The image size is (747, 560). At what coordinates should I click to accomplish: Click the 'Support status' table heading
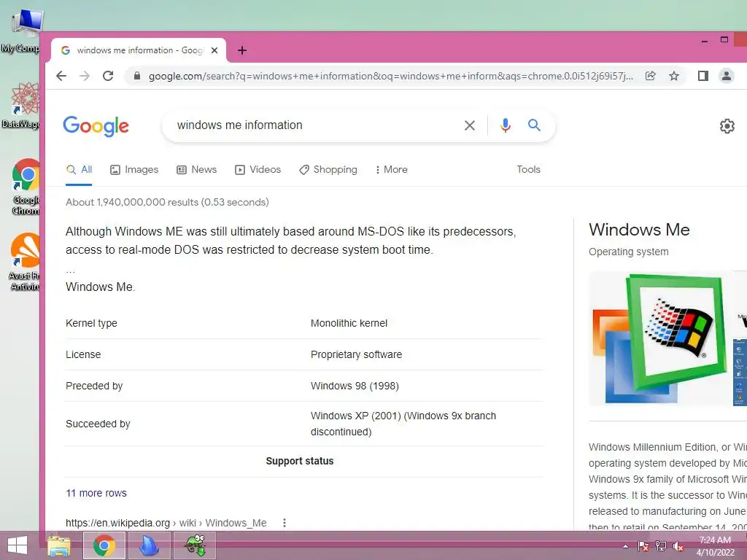click(x=300, y=461)
